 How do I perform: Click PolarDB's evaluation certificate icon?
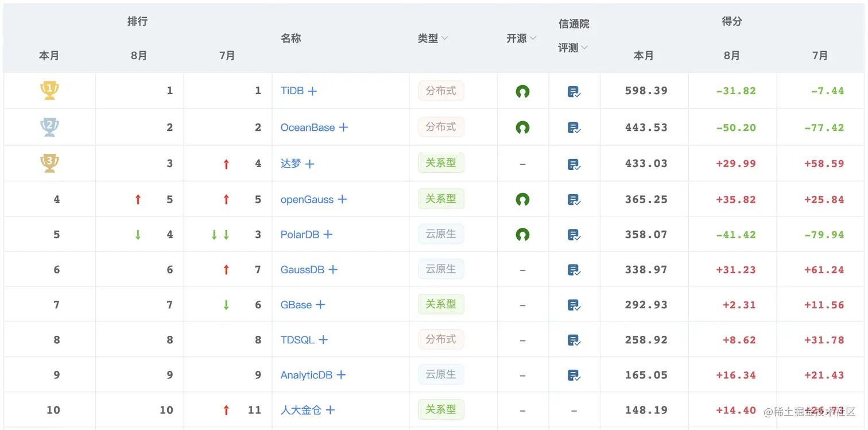click(x=574, y=234)
